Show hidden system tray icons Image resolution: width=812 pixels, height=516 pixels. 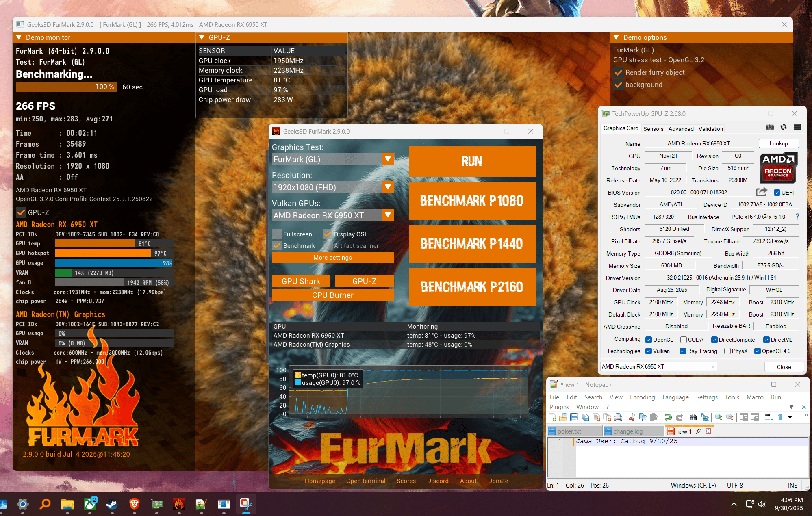tap(734, 504)
